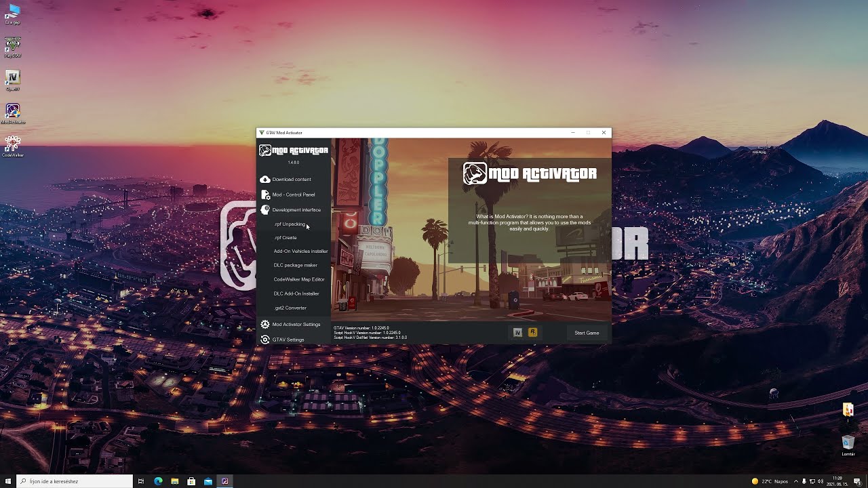Open File Explorer from taskbar
Image resolution: width=868 pixels, height=488 pixels.
coord(175,481)
